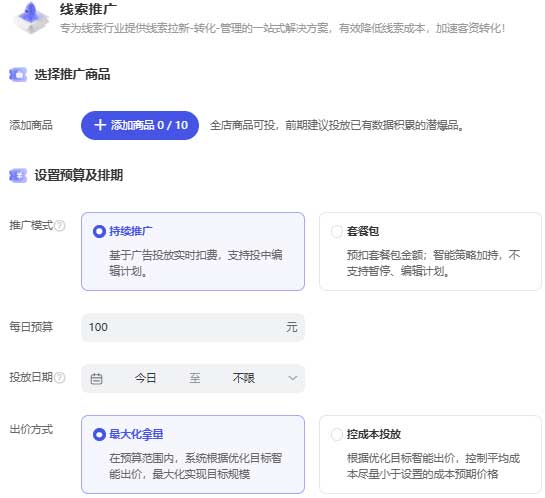This screenshot has height=498, width=545.
Task: Click the 今日 start date value
Action: click(145, 378)
